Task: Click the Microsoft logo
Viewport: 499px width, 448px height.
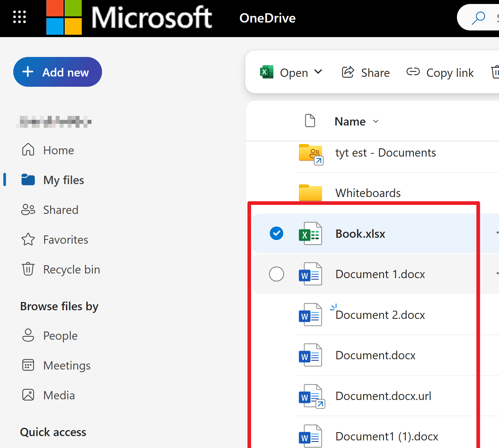Action: (64, 17)
